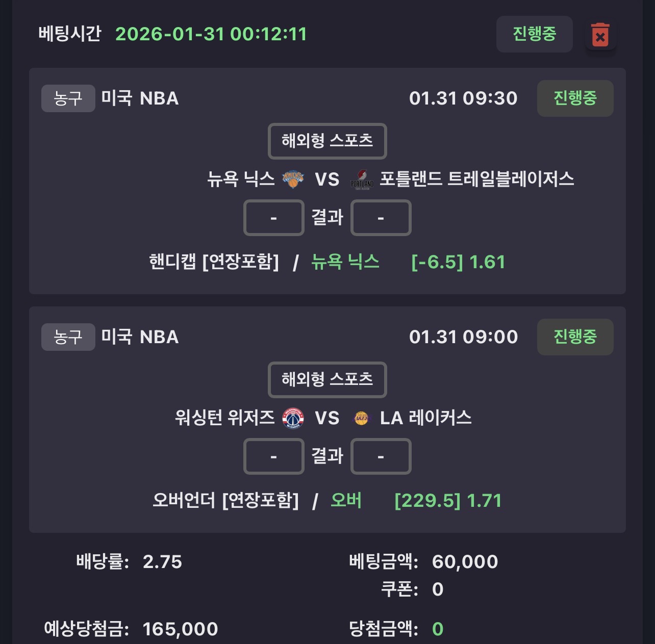Image resolution: width=655 pixels, height=644 pixels.
Task: Click 해외형 스포츠 label in Knicks card
Action: tap(327, 141)
